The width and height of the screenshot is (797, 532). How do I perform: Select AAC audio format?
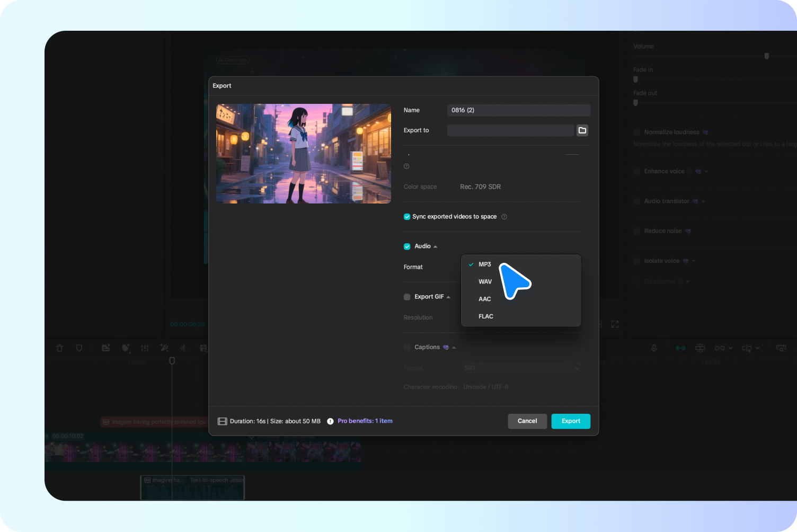[521, 299]
